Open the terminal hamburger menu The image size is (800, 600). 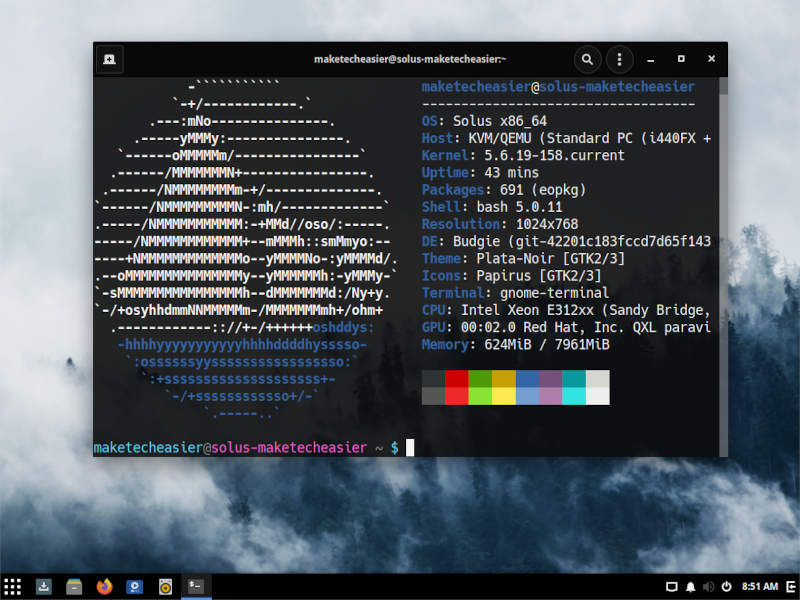619,59
